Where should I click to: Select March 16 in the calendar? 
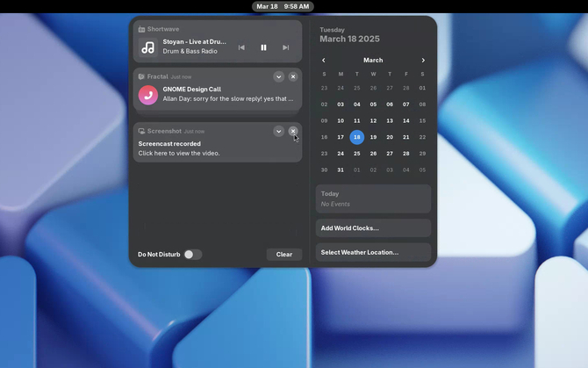[x=325, y=137]
